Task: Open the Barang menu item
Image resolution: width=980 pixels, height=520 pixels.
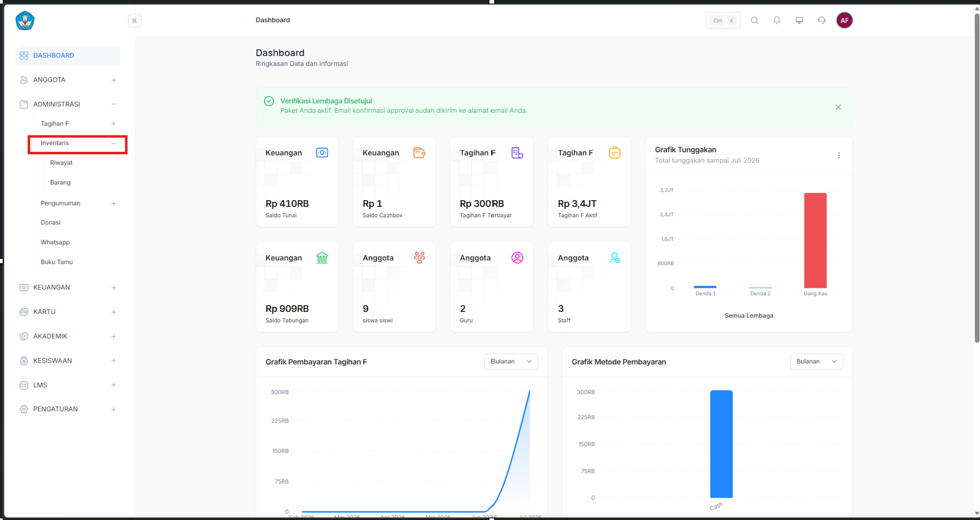Action: tap(60, 183)
